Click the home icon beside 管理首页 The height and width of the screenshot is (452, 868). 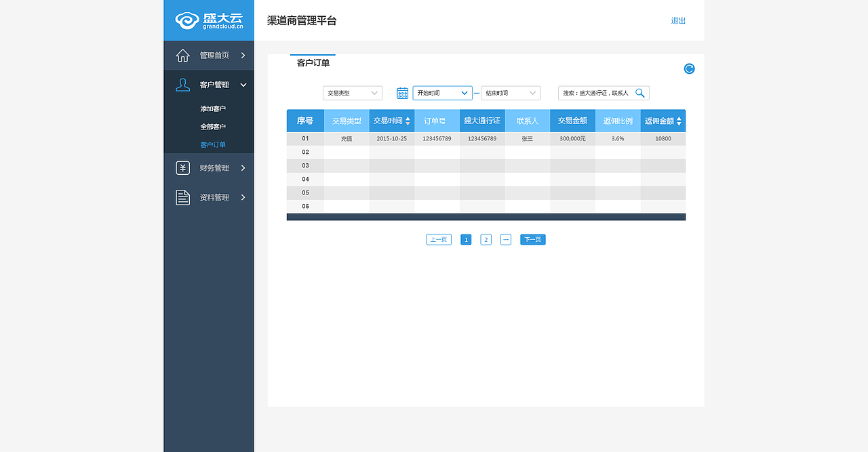[x=183, y=56]
